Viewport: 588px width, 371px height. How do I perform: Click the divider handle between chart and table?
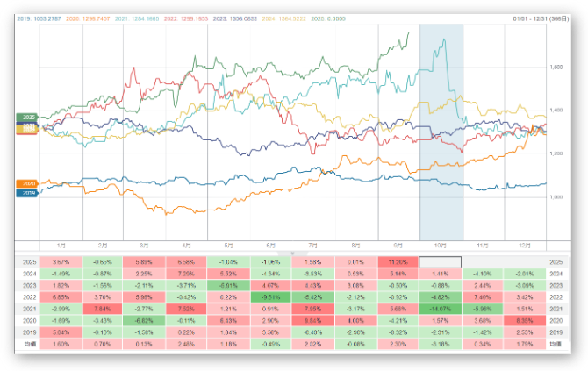(294, 252)
